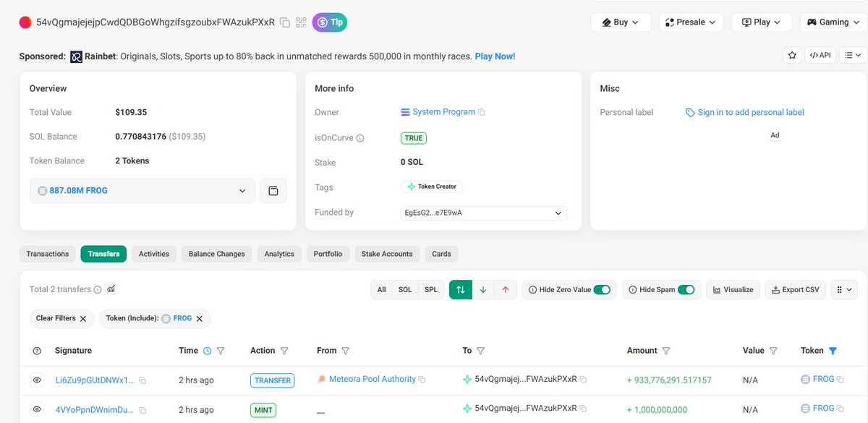Filter the To column

480,351
